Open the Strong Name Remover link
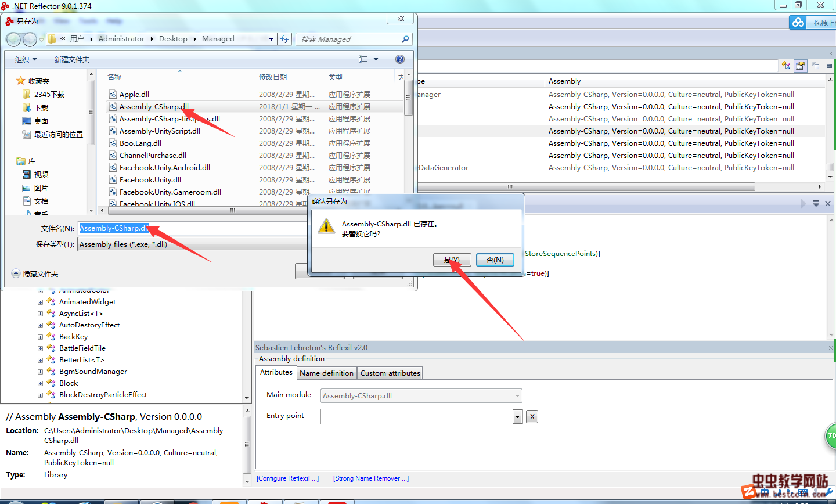This screenshot has height=504, width=836. click(x=371, y=478)
